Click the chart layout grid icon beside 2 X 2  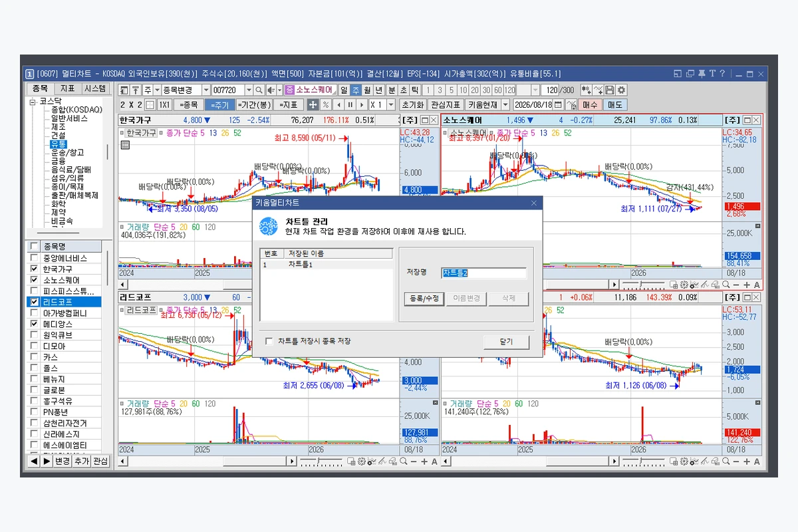[x=149, y=104]
